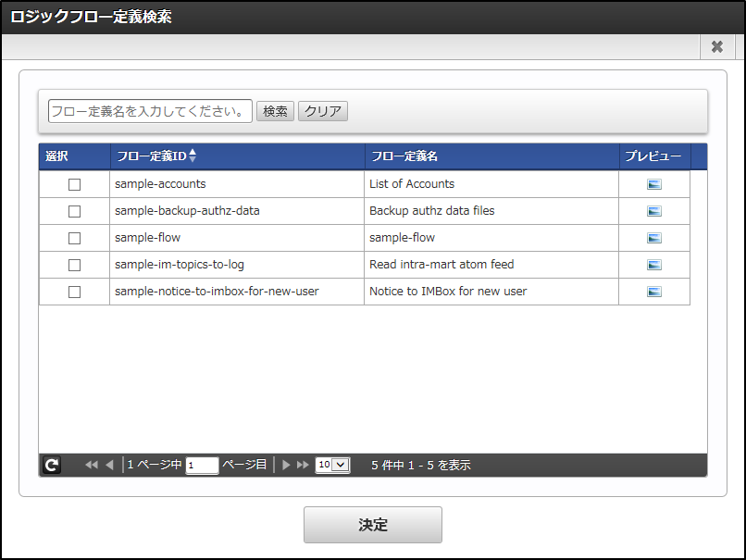Check the sample-im-topics-to-log row checkbox
The width and height of the screenshot is (746, 560).
[74, 265]
